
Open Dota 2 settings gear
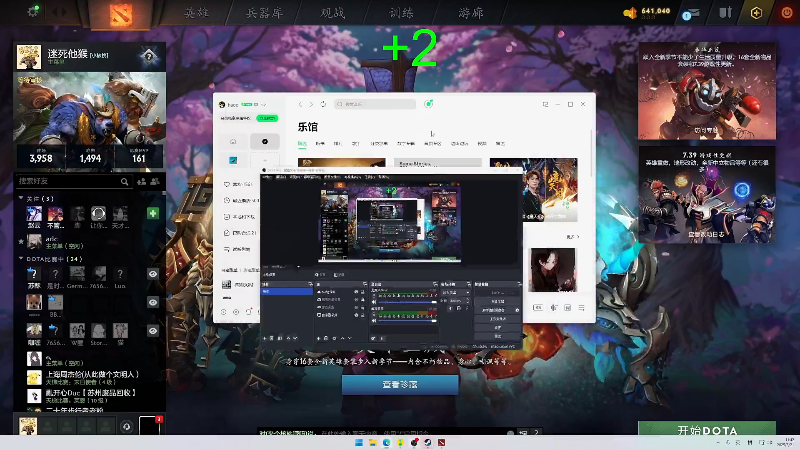(33, 11)
